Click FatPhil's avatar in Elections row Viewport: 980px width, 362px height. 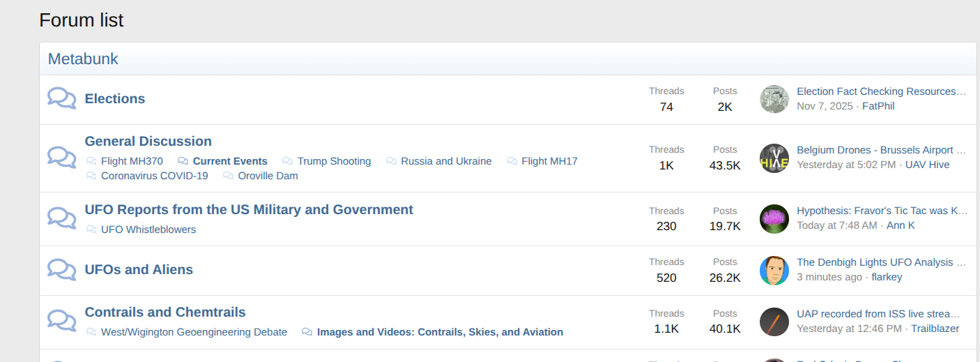tap(774, 99)
